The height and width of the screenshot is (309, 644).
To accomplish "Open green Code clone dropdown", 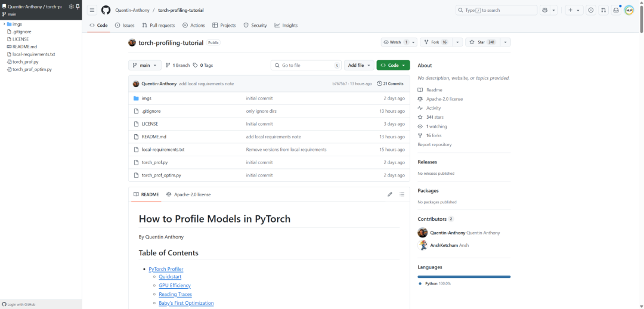I will coord(393,66).
